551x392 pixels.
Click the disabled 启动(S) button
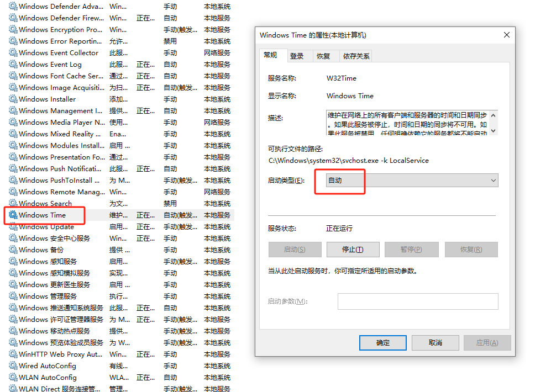pyautogui.click(x=295, y=250)
